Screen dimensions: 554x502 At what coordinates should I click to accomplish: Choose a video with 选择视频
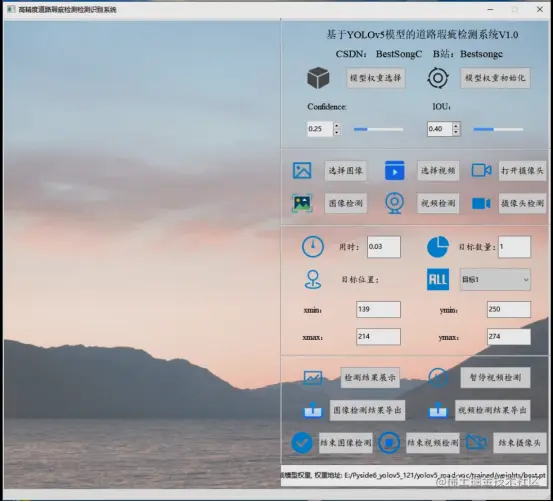[438, 171]
